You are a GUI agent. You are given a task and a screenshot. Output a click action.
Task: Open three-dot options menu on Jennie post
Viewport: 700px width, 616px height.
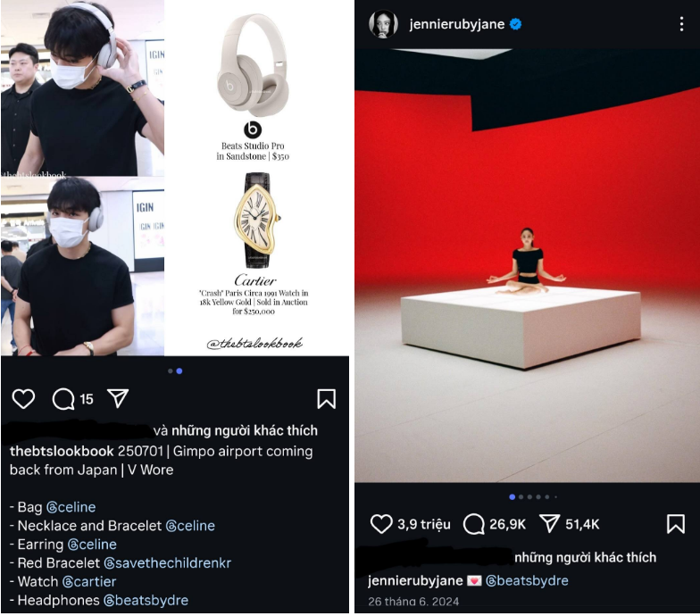pyautogui.click(x=681, y=24)
